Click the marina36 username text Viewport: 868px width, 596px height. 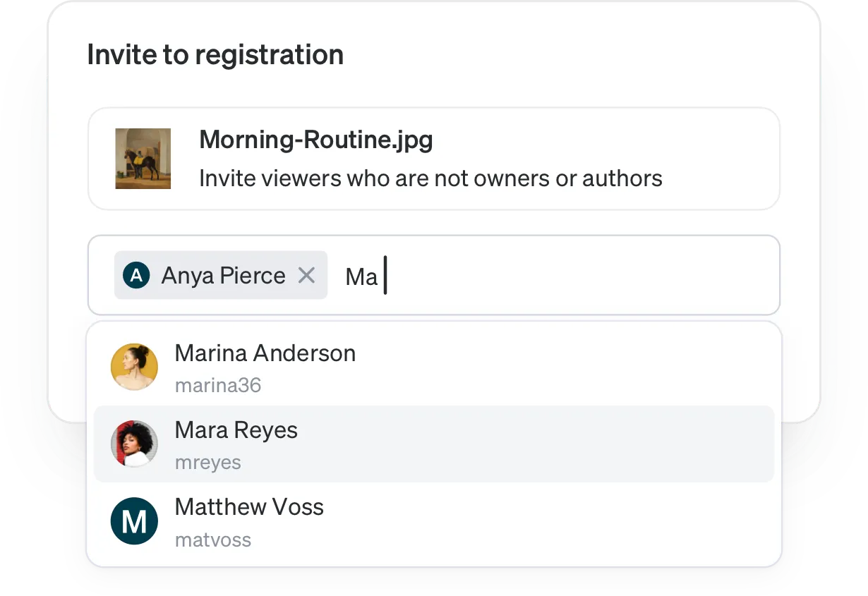click(218, 386)
